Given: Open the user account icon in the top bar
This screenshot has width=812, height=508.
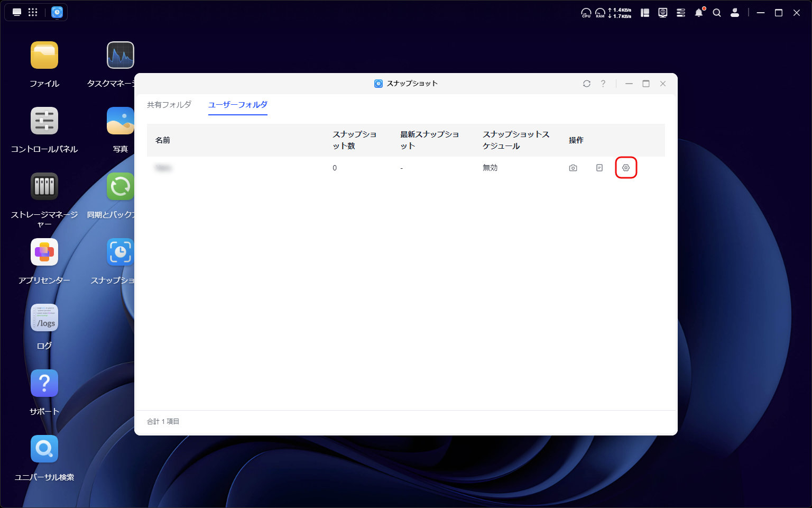Looking at the screenshot, I should coord(735,13).
